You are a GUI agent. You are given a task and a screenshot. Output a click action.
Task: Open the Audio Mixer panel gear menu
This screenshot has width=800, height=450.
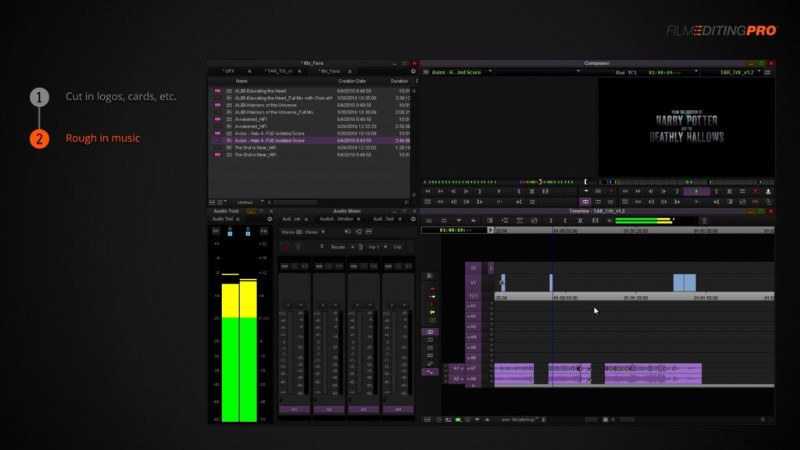click(413, 219)
